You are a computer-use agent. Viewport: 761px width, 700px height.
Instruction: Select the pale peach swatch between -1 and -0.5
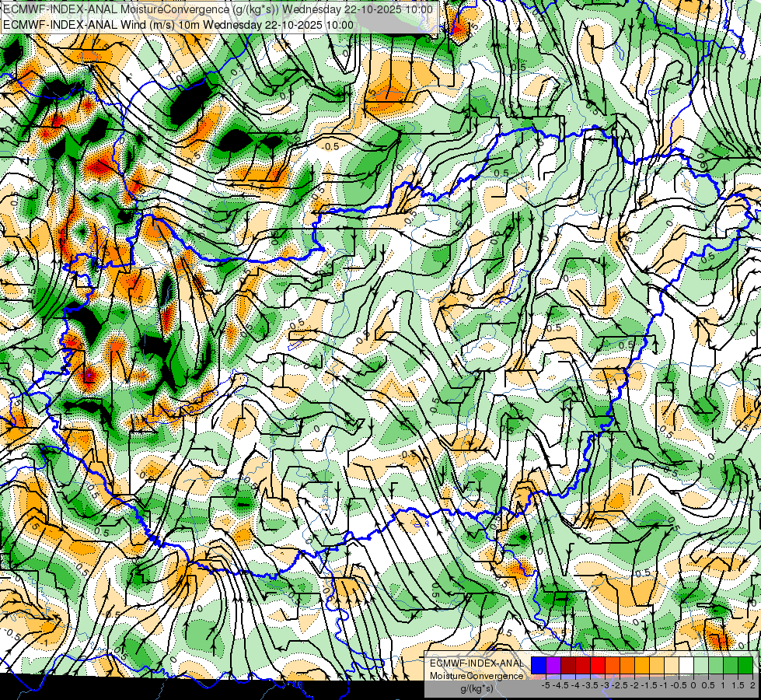coord(672,666)
